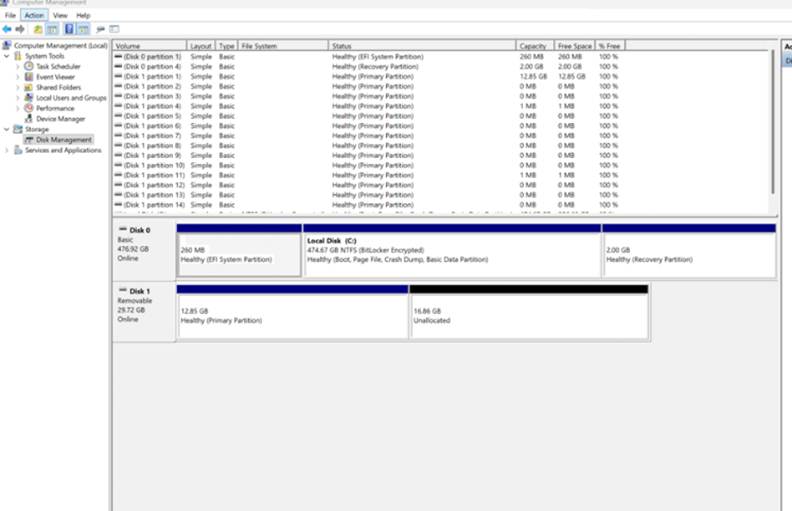792x511 pixels.
Task: Click the Back arrow toolbar icon
Action: (x=7, y=30)
